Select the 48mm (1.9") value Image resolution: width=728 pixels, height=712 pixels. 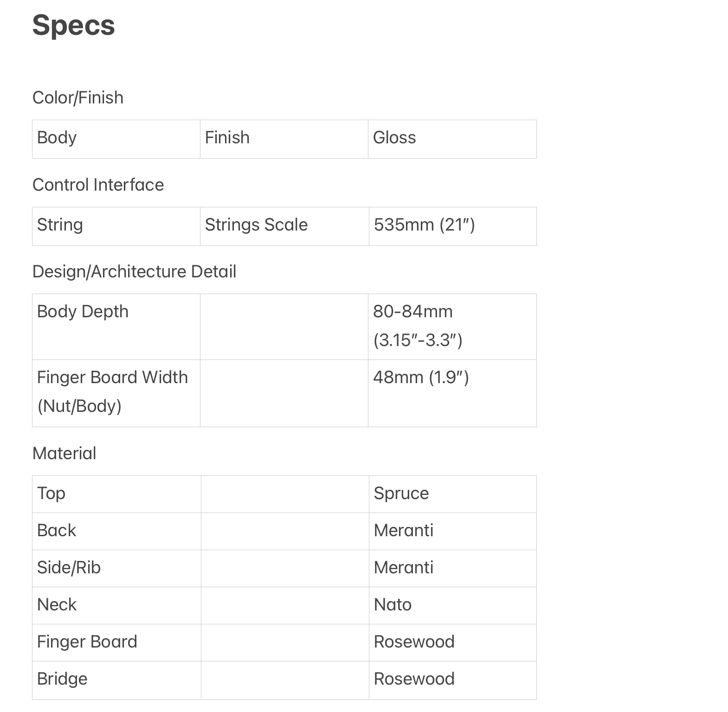(421, 378)
